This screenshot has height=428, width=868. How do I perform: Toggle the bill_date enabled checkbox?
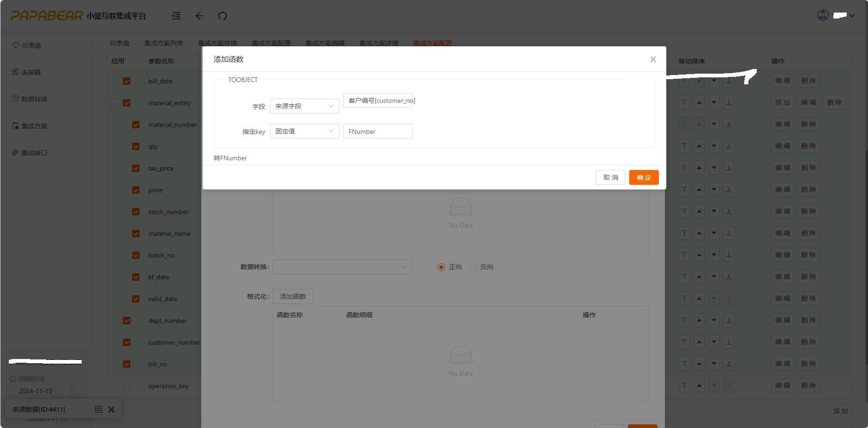[x=127, y=81]
